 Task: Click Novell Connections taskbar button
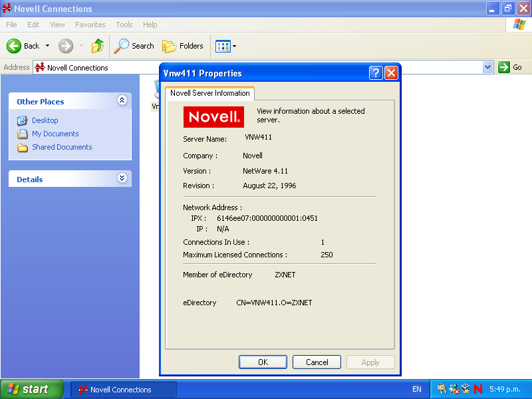click(x=124, y=390)
